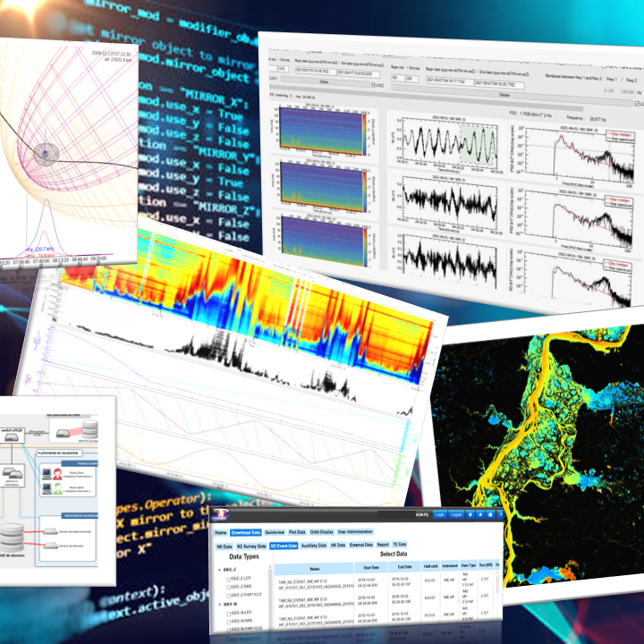The height and width of the screenshot is (644, 644).
Task: Click the Login button
Action: point(439,514)
